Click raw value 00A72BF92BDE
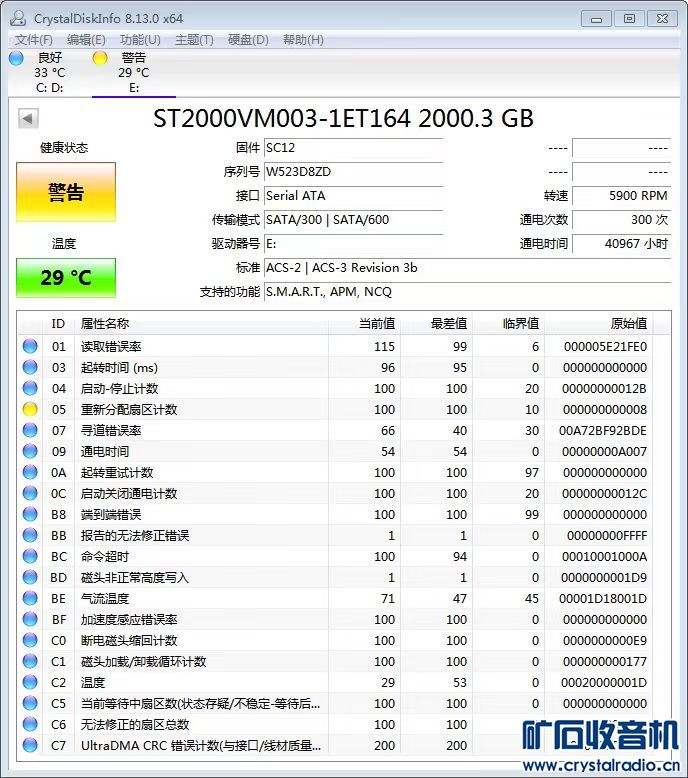 tap(603, 431)
